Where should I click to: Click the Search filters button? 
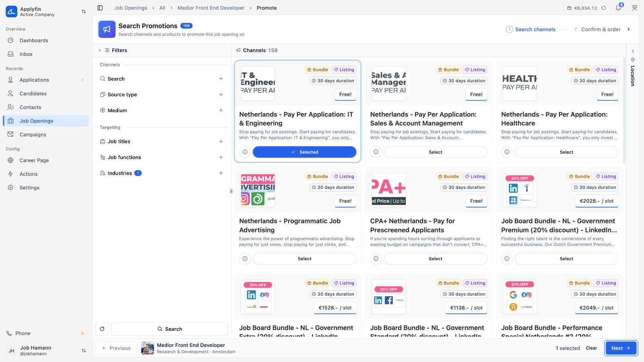[169, 329]
